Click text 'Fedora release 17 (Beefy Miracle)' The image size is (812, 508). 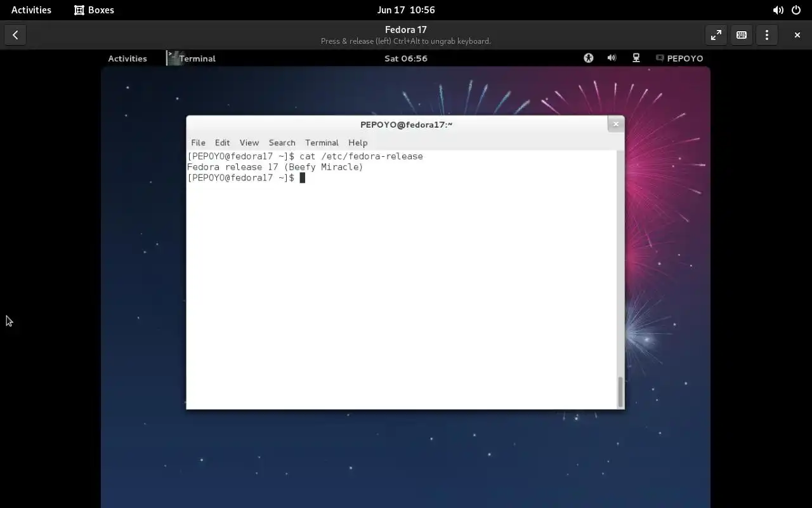click(275, 167)
